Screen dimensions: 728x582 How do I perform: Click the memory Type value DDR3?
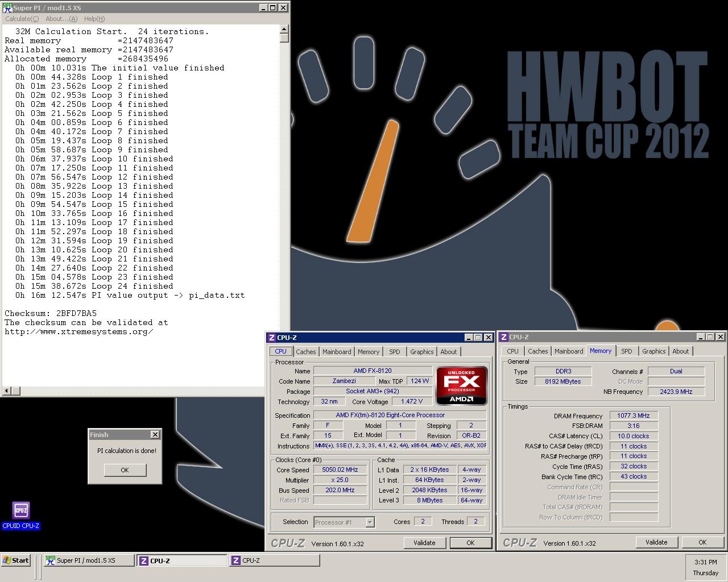pos(563,372)
